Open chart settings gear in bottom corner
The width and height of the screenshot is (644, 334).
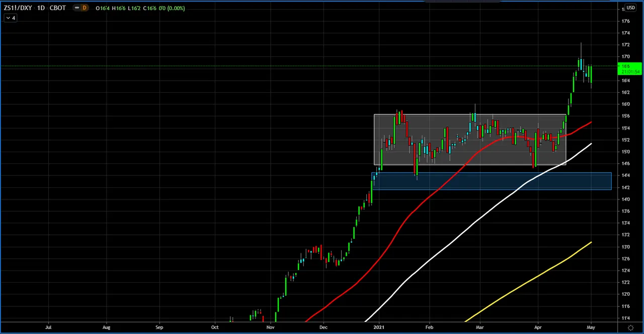pos(631,327)
